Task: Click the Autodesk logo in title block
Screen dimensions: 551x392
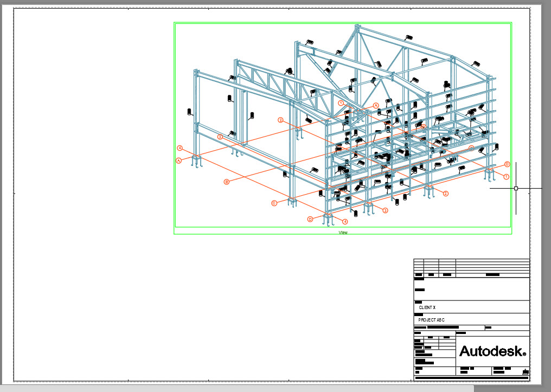Action: click(x=492, y=351)
